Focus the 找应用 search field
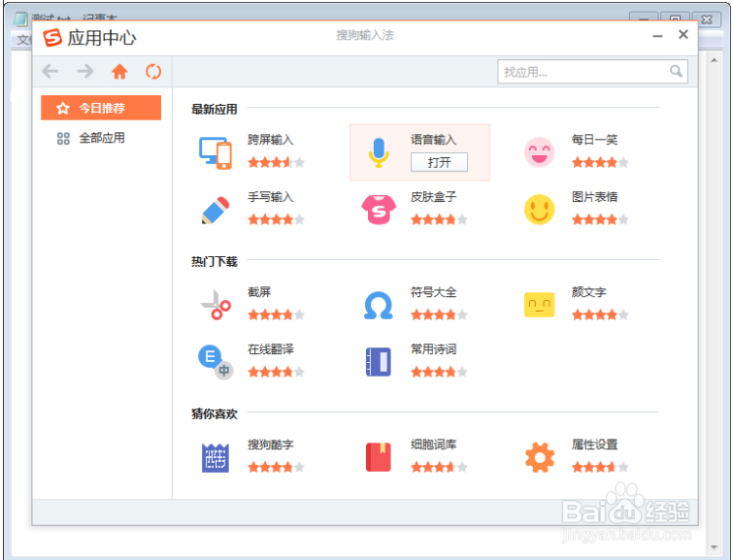The height and width of the screenshot is (560, 733). (x=592, y=72)
